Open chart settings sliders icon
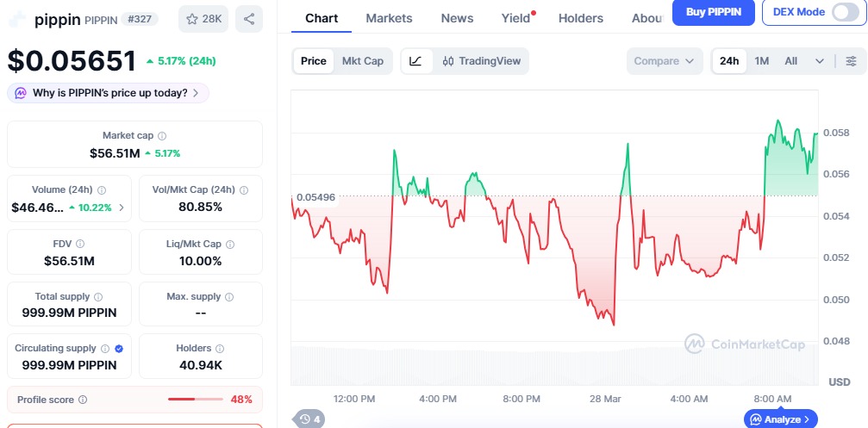Image resolution: width=868 pixels, height=428 pixels. (852, 61)
